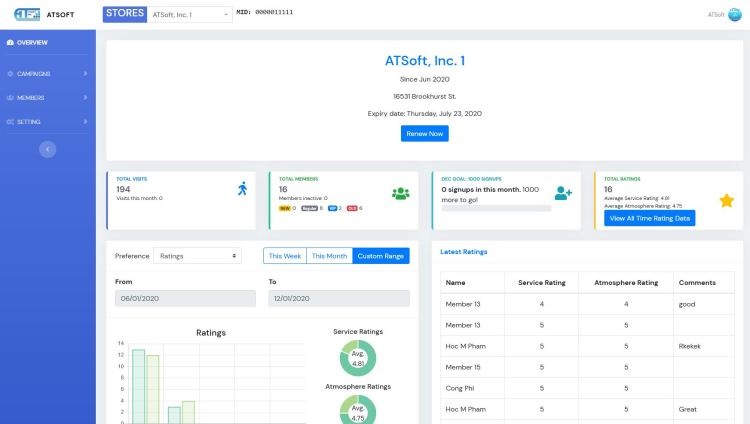The width and height of the screenshot is (750, 424).
Task: Click the yellow star Total Ratings icon
Action: pyautogui.click(x=726, y=200)
